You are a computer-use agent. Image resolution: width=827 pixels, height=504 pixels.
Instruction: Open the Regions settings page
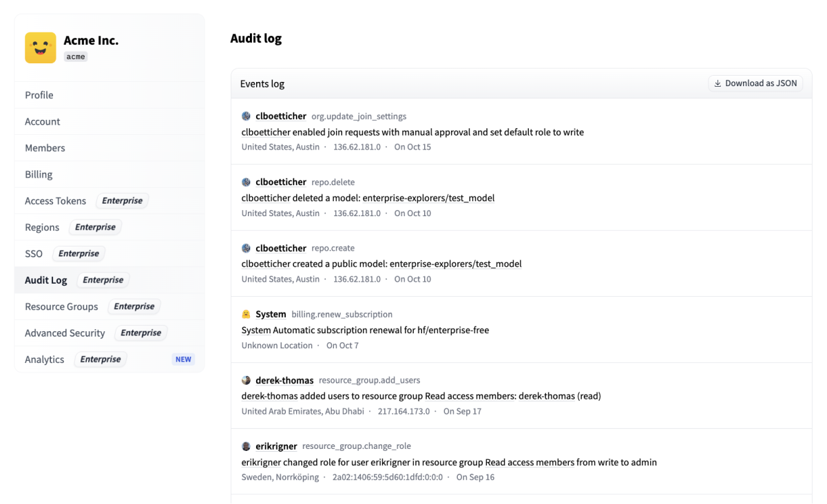click(x=42, y=227)
